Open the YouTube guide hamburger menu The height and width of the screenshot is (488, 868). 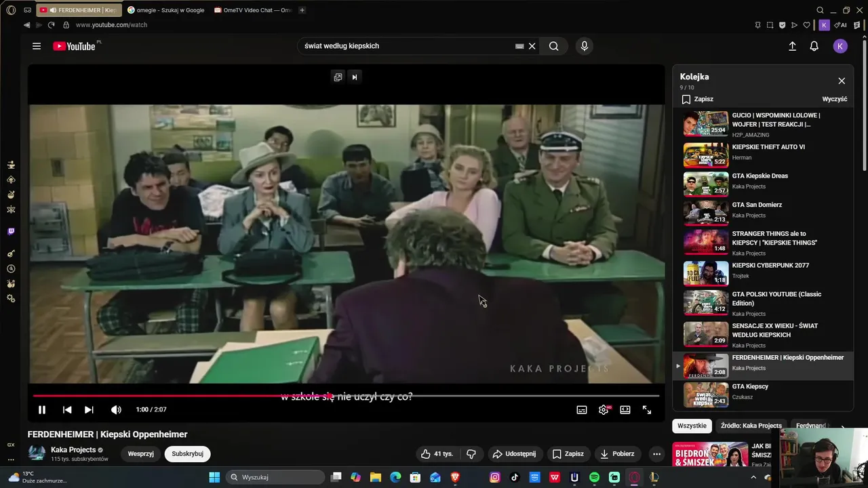click(x=37, y=46)
